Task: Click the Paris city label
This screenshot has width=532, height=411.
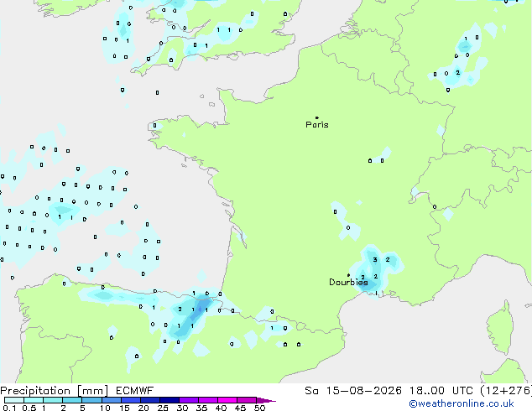Action: point(317,125)
